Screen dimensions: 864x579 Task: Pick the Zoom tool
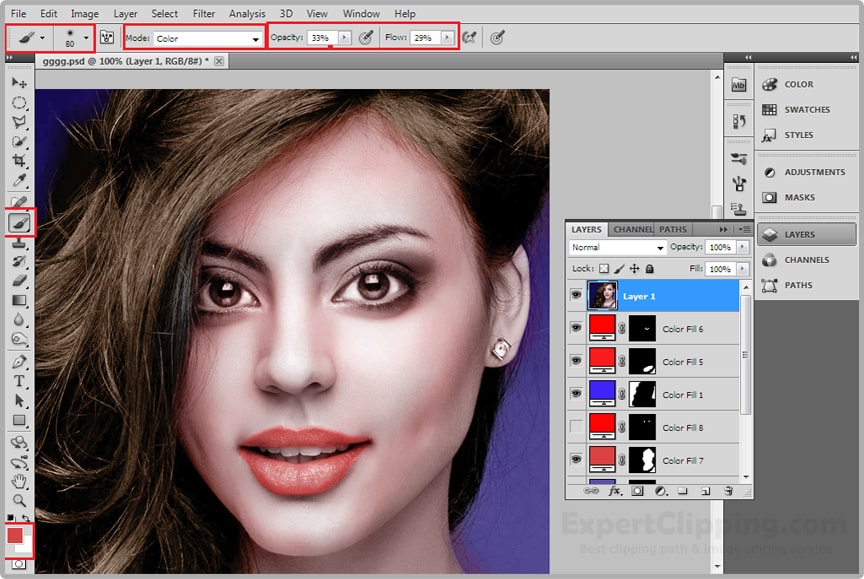19,500
